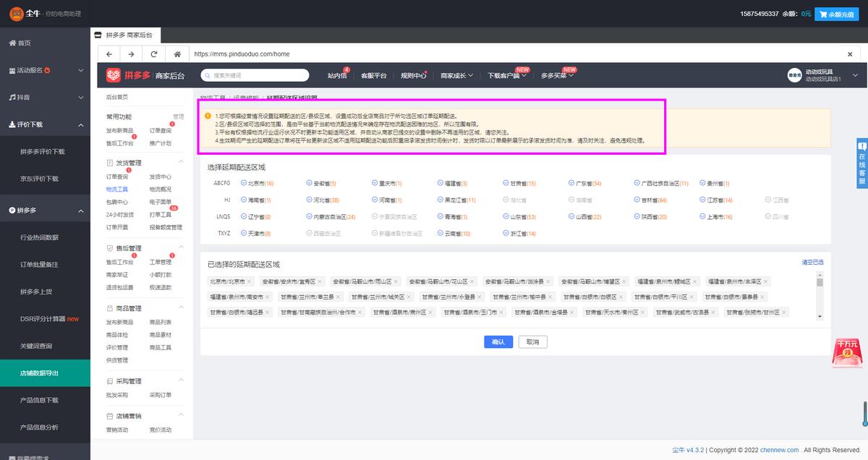Reload the page with the refresh icon
The image size is (868, 460).
tap(154, 54)
